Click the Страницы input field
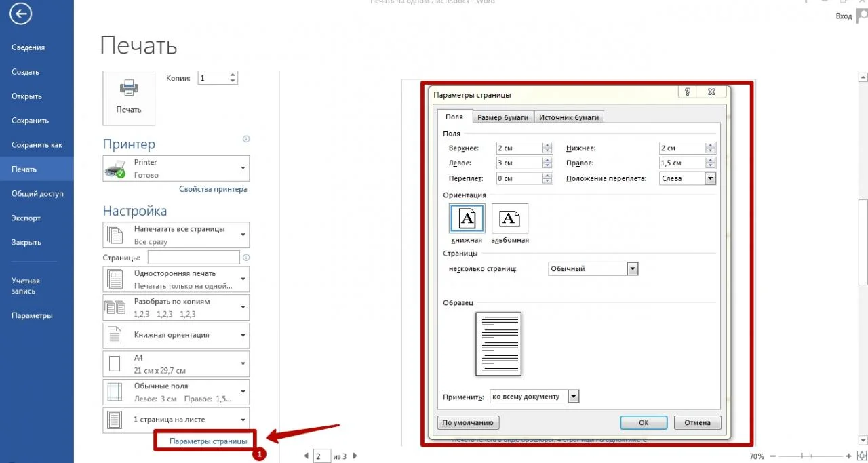This screenshot has width=868, height=463. (x=194, y=258)
